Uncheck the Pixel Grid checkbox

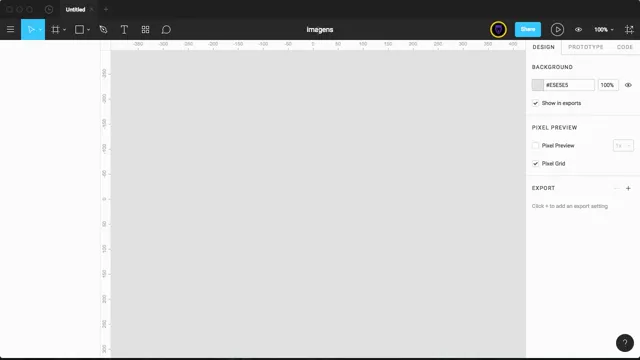tap(535, 163)
